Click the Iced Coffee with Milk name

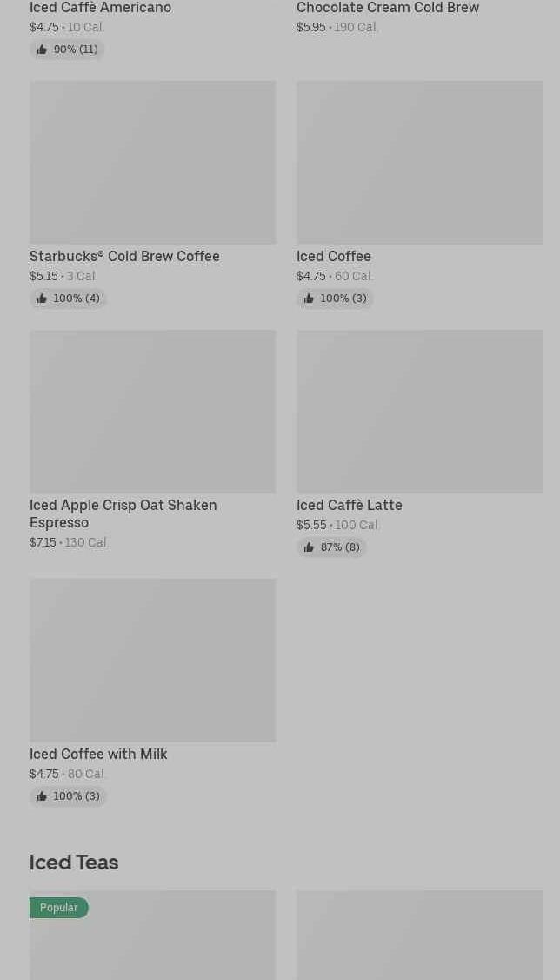98,755
